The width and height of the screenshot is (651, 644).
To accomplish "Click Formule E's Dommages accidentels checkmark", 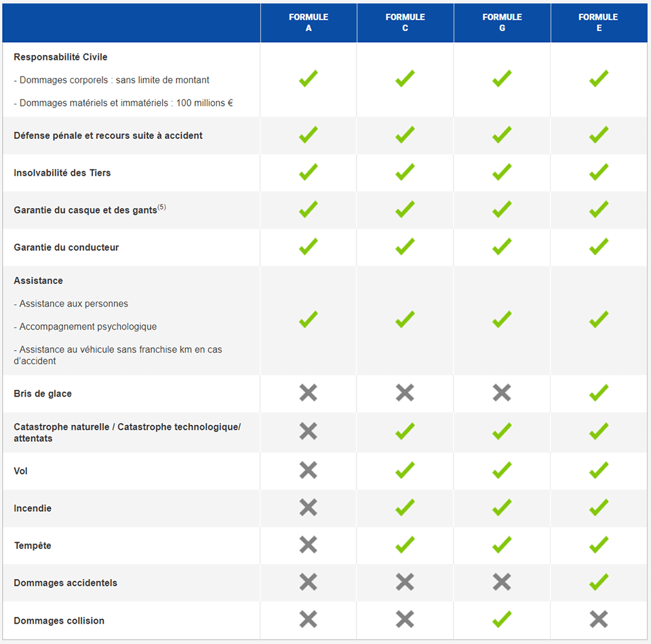I will [x=598, y=582].
